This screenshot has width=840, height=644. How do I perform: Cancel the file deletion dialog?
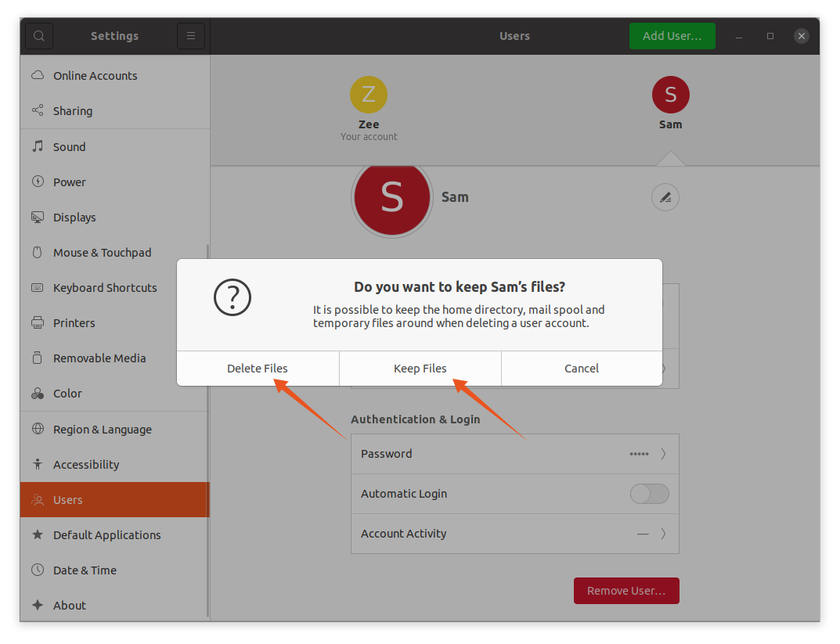click(581, 368)
